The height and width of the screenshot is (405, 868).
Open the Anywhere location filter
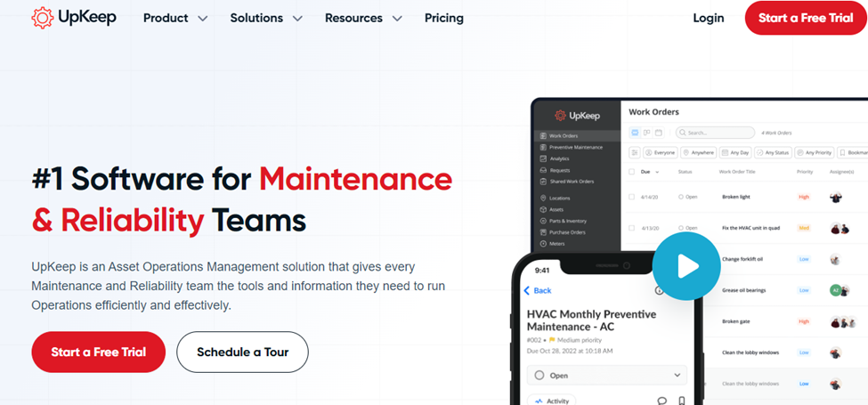[699, 152]
